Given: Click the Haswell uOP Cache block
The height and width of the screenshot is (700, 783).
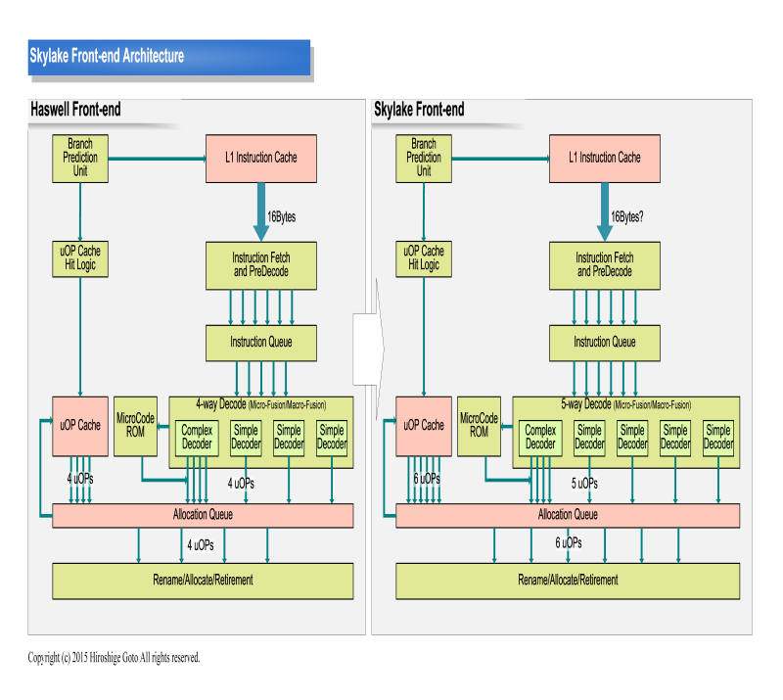Looking at the screenshot, I should [80, 426].
